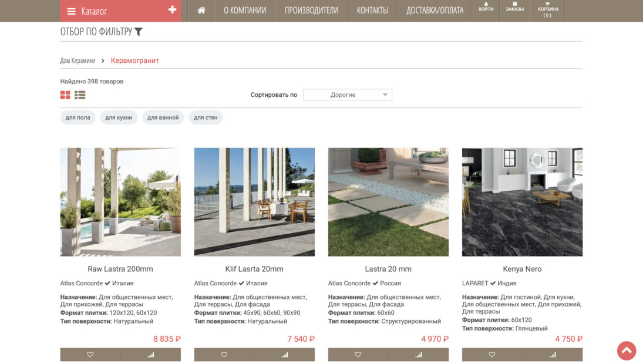Switch to list view icon
This screenshot has height=364, width=643.
click(80, 95)
